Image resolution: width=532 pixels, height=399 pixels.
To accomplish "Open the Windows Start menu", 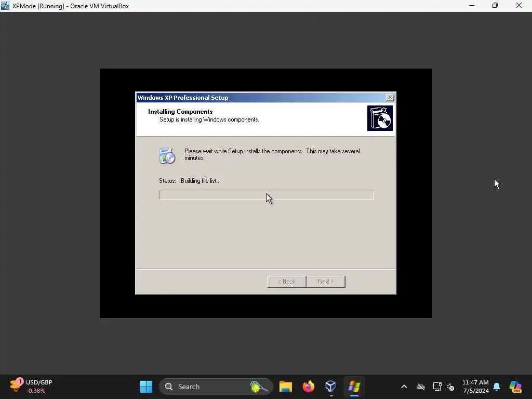I will tap(146, 387).
